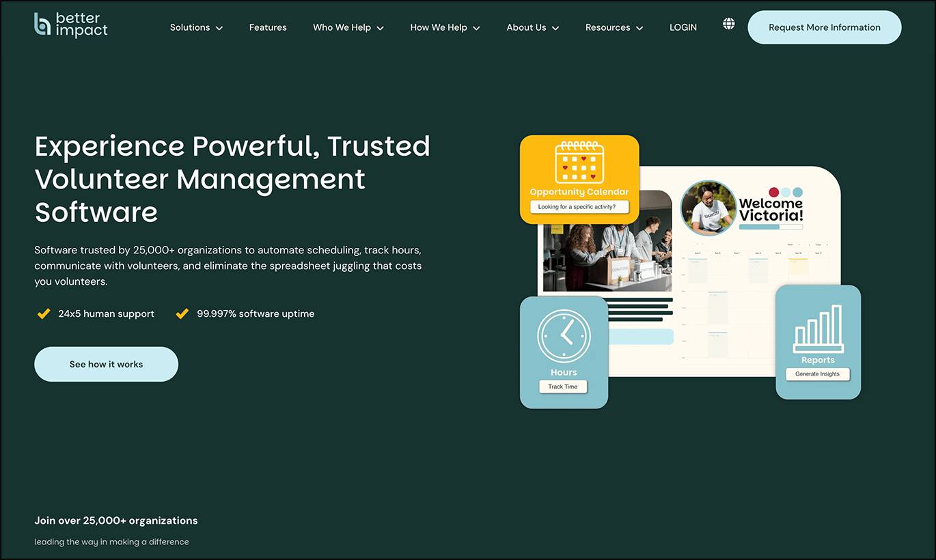Click the text 24x5 human support

pos(106,314)
